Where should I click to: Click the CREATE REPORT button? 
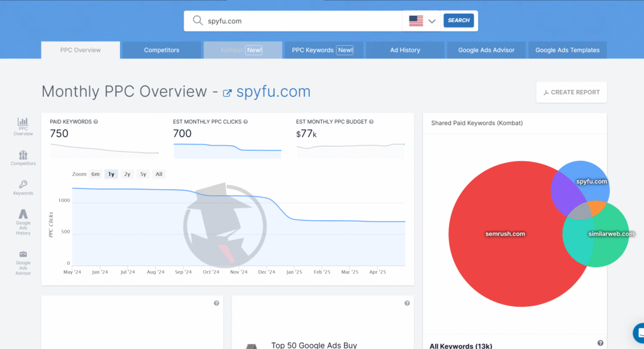point(571,92)
